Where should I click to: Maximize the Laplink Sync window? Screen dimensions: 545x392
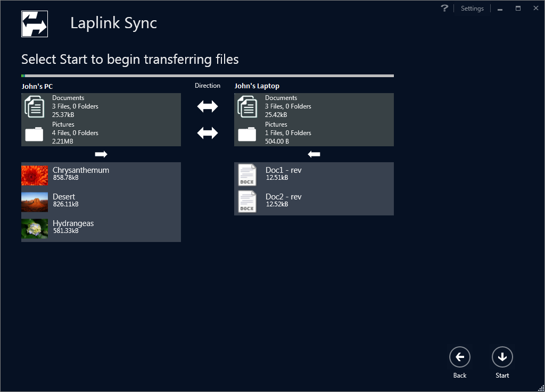[x=518, y=9]
